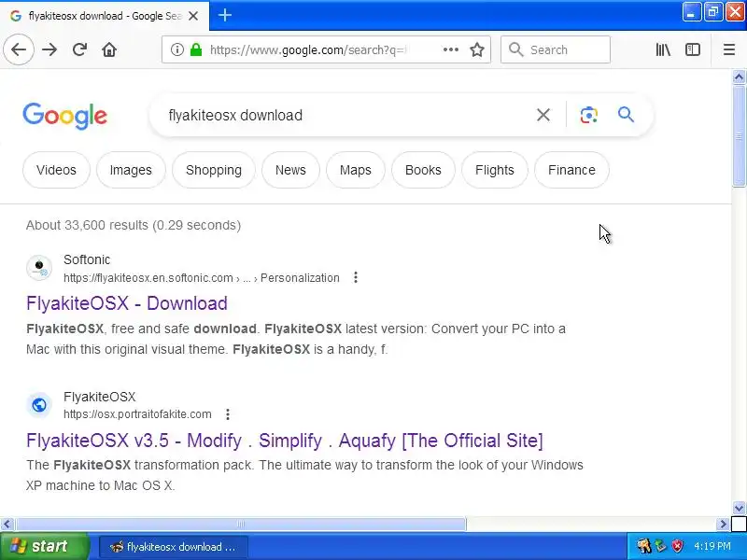The image size is (747, 560).
Task: Bookmark this page with the star icon
Action: (477, 49)
